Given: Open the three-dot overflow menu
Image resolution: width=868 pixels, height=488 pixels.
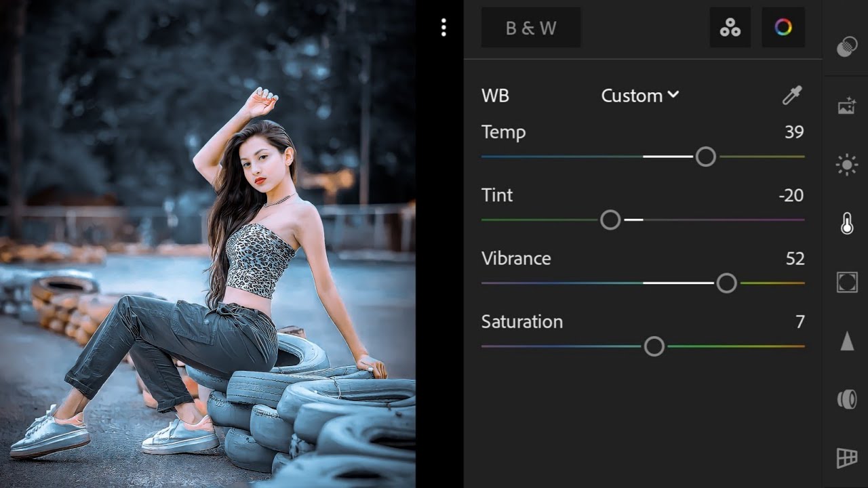Looking at the screenshot, I should click(x=443, y=28).
